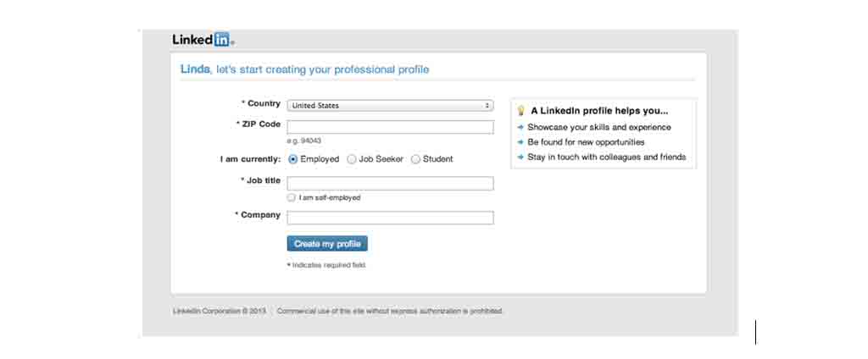The width and height of the screenshot is (868, 359).
Task: Click the Create my profile button
Action: (327, 244)
